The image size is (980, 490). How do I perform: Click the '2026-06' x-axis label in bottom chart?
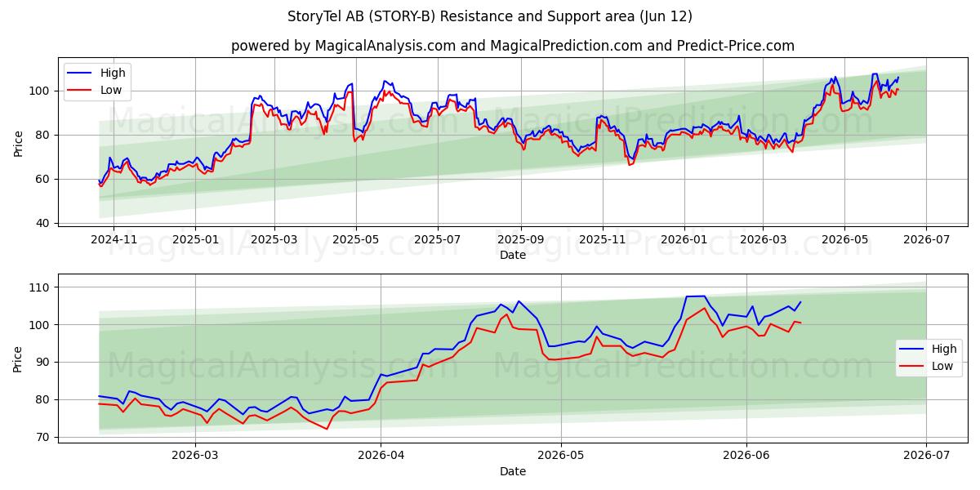point(746,456)
